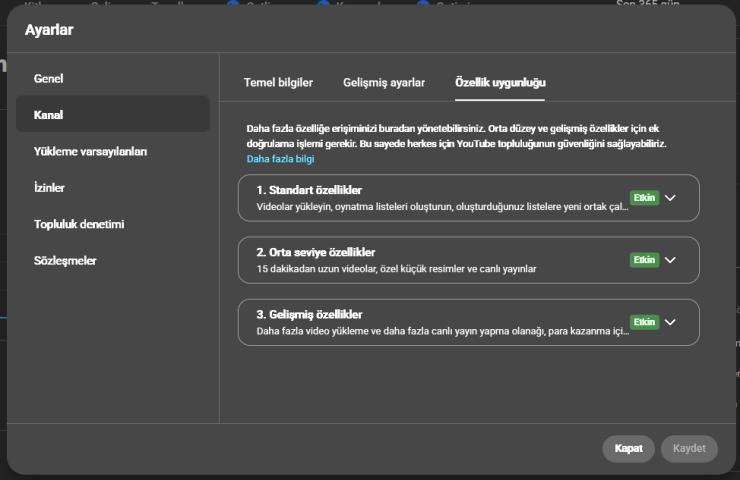Select Kanal in the settings sidebar
The image size is (740, 480).
pos(49,115)
